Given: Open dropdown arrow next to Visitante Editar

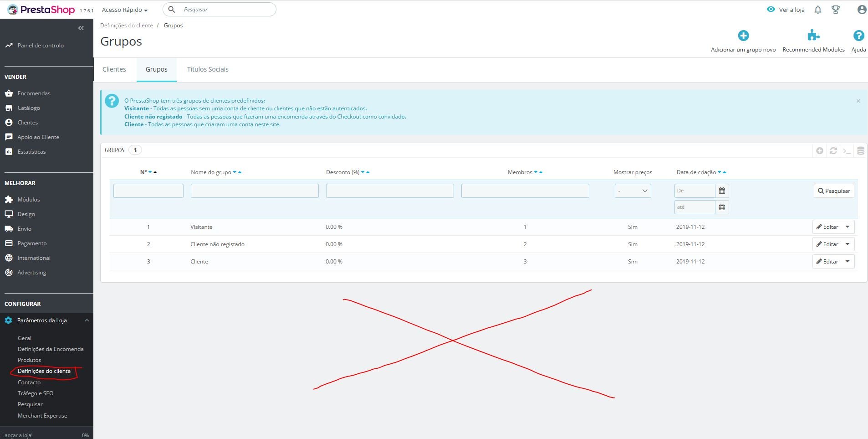Looking at the screenshot, I should pos(848,227).
